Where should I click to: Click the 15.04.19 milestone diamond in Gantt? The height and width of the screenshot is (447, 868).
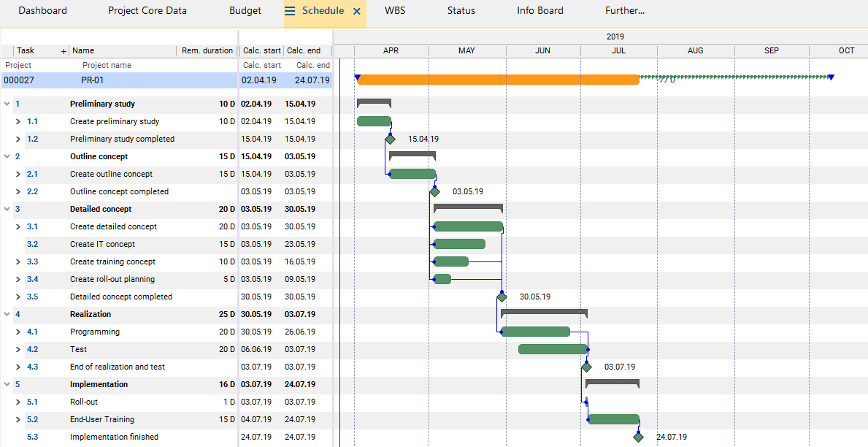[x=390, y=139]
